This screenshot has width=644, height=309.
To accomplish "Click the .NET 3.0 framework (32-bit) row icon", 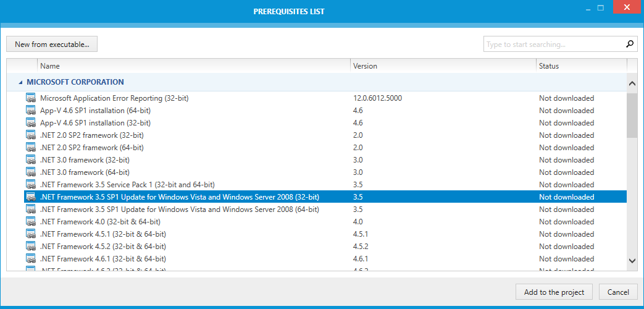I will 31,160.
